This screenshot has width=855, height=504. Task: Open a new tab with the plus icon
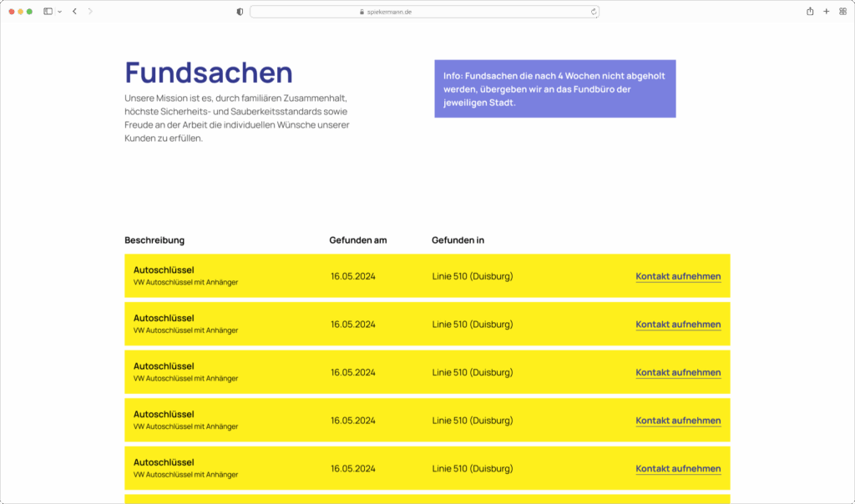point(826,12)
